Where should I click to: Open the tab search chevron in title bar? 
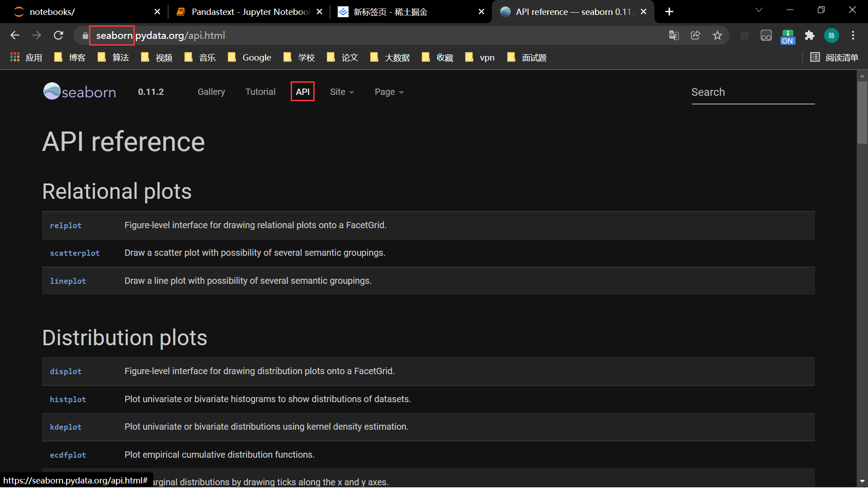coord(759,10)
